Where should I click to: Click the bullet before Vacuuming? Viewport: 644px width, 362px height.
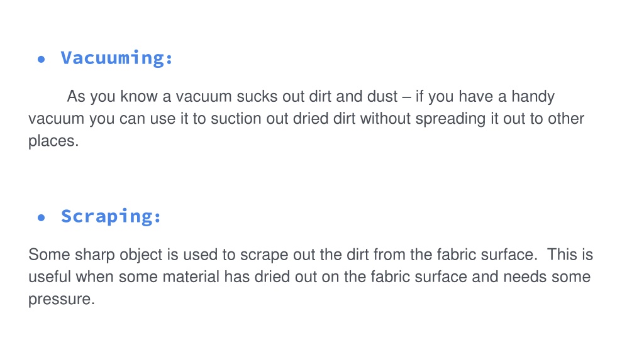41,60
